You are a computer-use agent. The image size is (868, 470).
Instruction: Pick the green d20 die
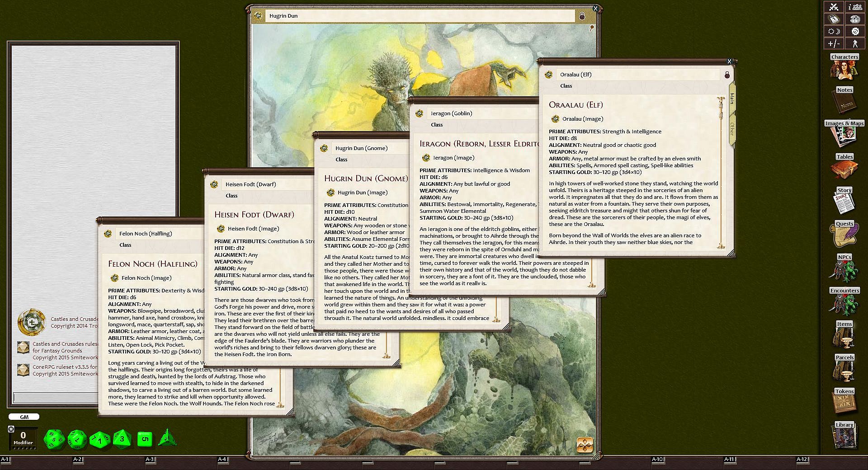(x=54, y=439)
